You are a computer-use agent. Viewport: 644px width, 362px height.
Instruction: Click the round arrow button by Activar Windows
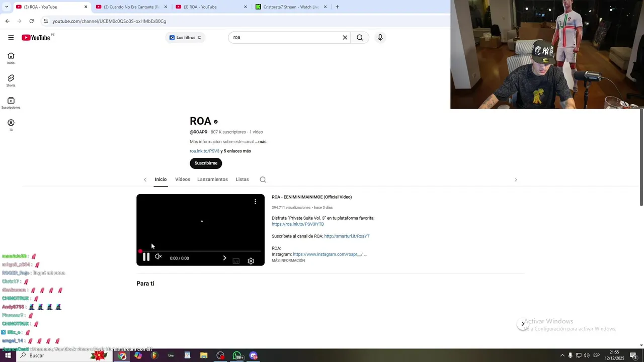pos(523,324)
